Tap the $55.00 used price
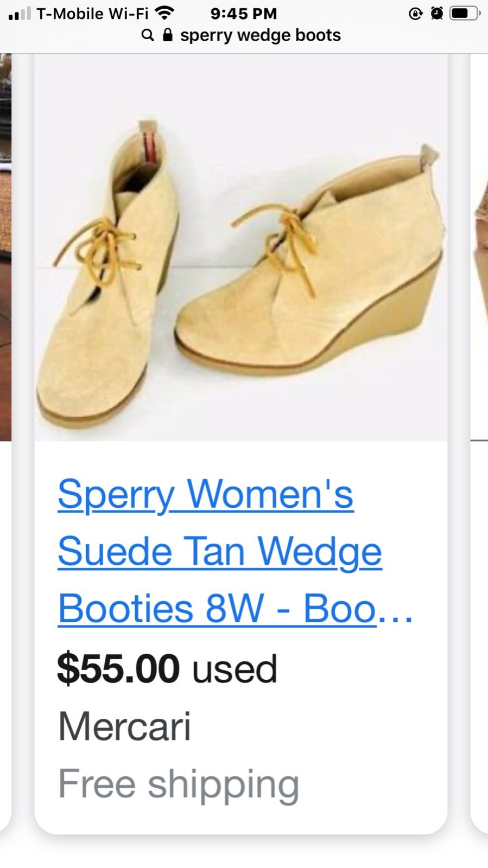This screenshot has width=488, height=868. point(167,668)
